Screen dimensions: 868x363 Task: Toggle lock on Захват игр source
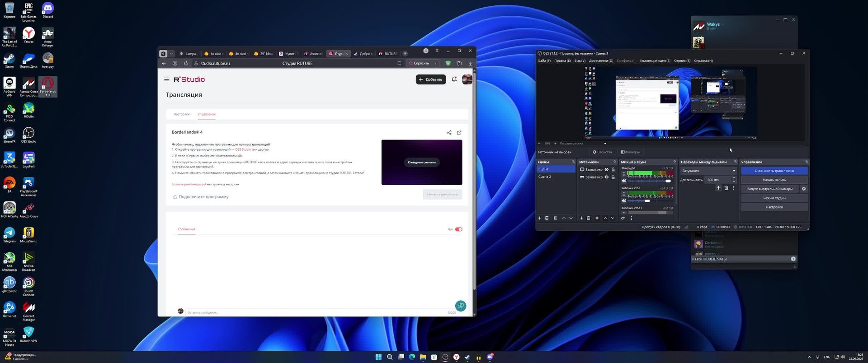pyautogui.click(x=613, y=177)
